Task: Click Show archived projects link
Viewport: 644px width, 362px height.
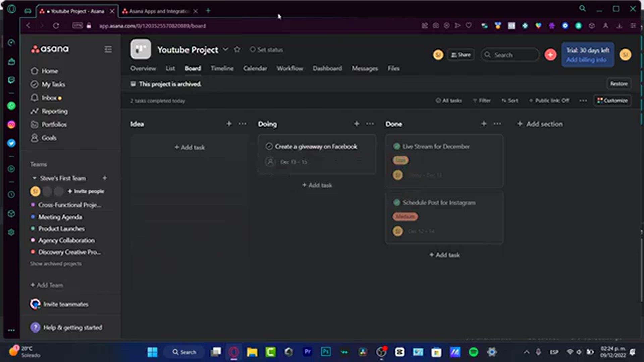Action: click(56, 264)
